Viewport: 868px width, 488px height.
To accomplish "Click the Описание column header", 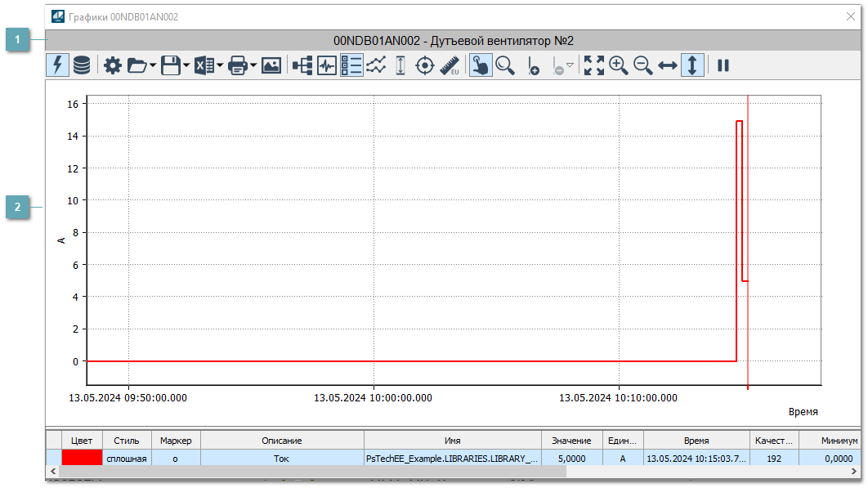I will click(282, 441).
